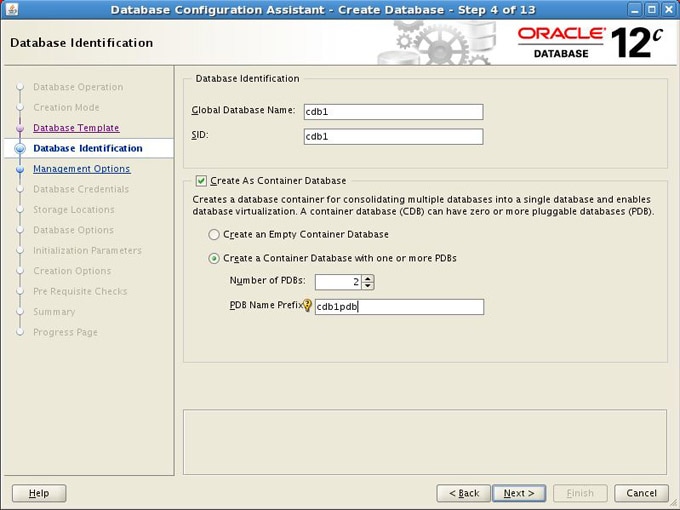Increase Number of PDBs with up arrow
Screen dimensions: 680x510
tap(368, 278)
